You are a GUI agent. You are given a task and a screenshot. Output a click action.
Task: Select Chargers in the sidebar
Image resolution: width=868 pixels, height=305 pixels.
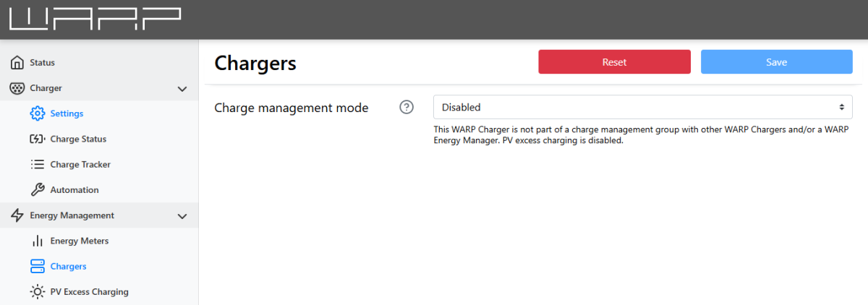[x=68, y=267]
